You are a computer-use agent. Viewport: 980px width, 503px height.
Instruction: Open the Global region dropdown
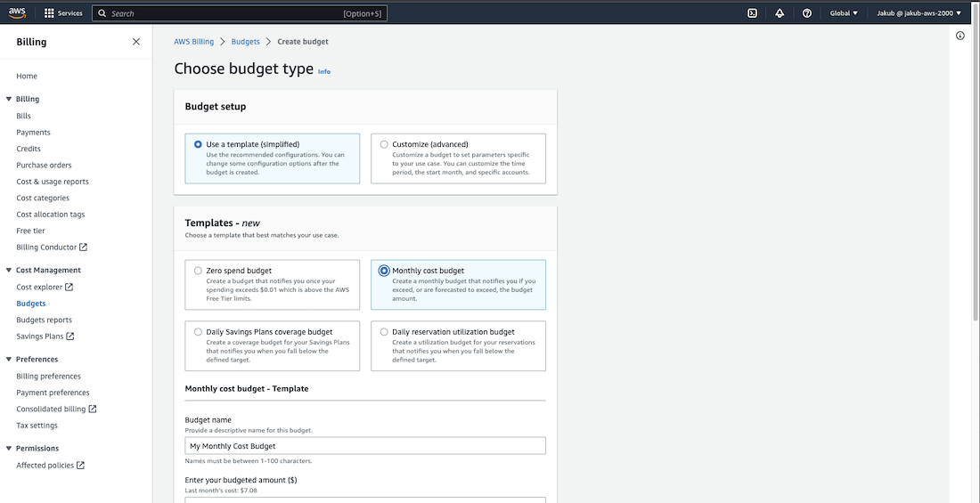point(844,13)
